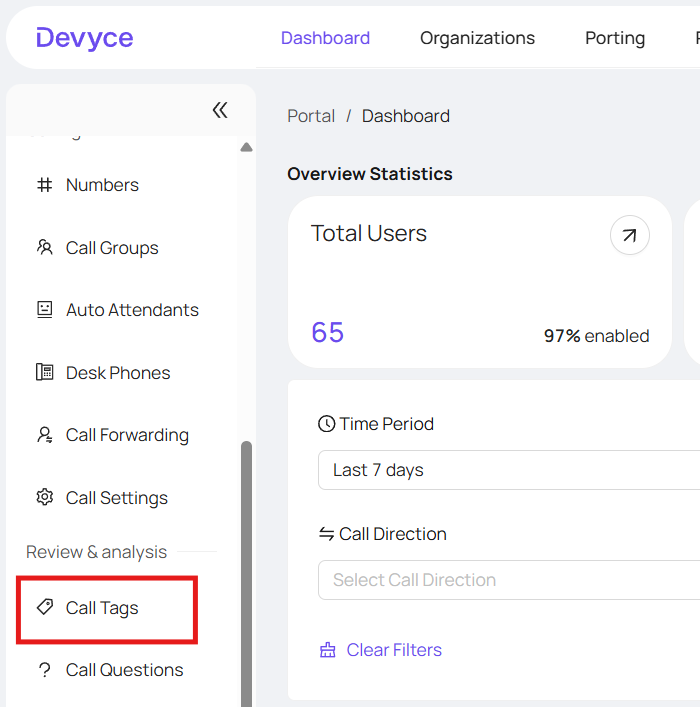
Task: Click the Call Forwarding icon
Action: [44, 435]
